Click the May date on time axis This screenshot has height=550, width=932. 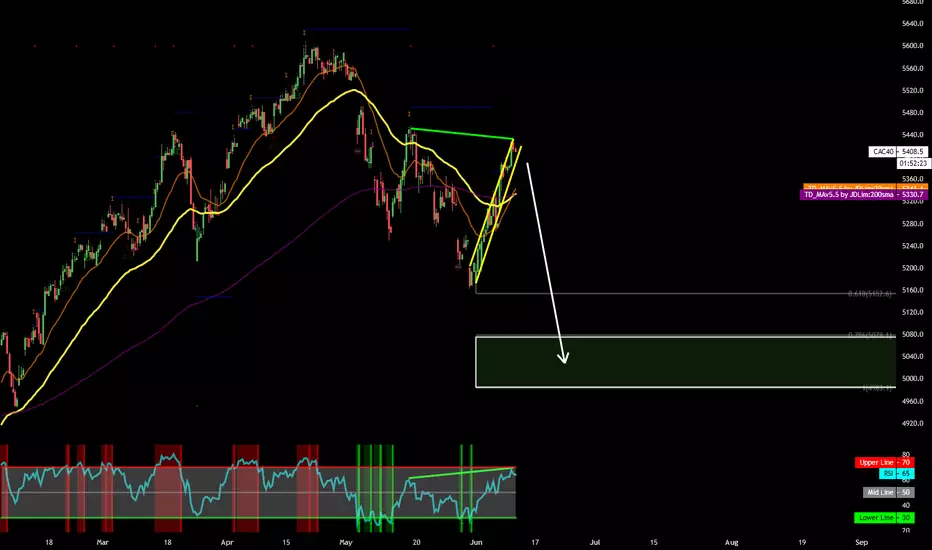pyautogui.click(x=346, y=542)
